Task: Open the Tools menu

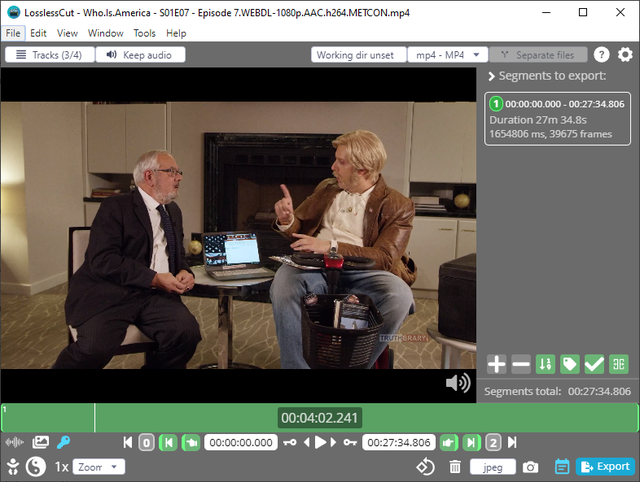Action: pos(144,33)
